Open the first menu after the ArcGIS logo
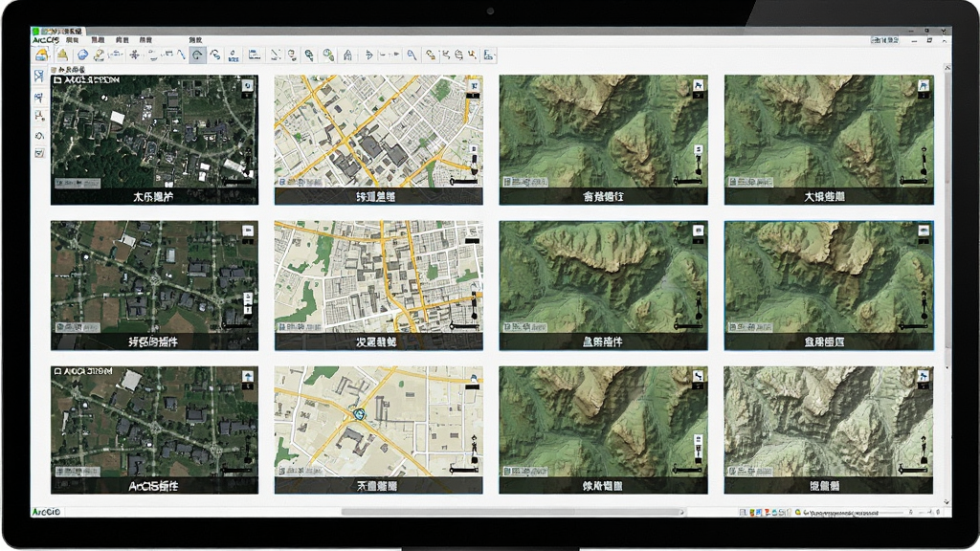Image resolution: width=980 pixels, height=551 pixels. [x=73, y=40]
